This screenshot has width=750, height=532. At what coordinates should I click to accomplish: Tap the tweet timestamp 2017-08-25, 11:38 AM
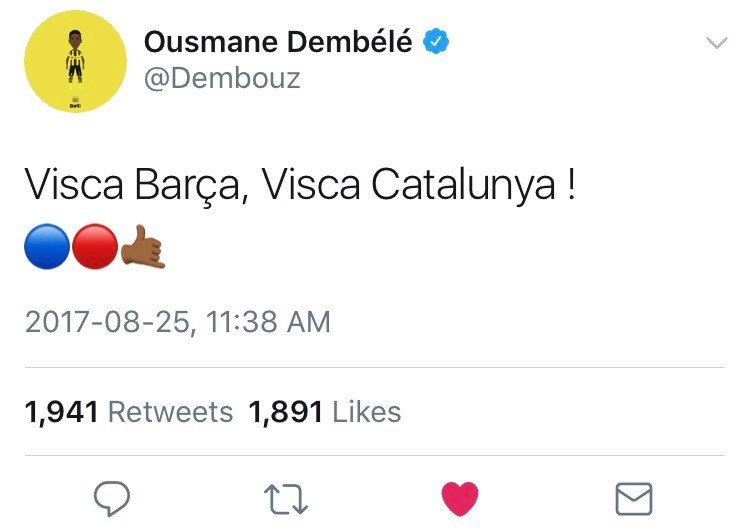click(x=178, y=321)
